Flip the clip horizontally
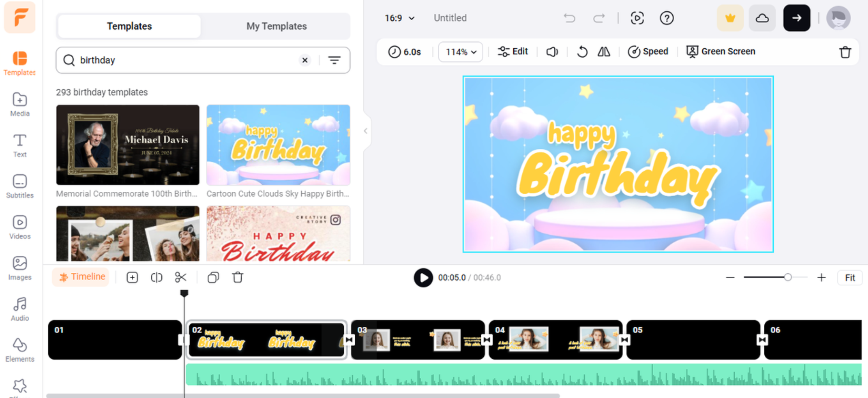This screenshot has width=868, height=398. pyautogui.click(x=603, y=51)
